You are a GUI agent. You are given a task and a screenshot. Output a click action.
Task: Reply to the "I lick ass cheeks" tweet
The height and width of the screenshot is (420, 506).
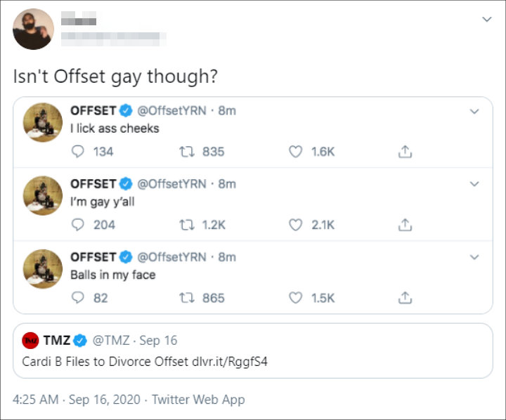pyautogui.click(x=77, y=151)
